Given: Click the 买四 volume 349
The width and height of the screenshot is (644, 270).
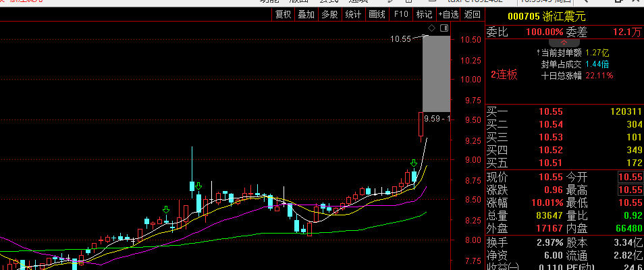Looking at the screenshot, I should (634, 150).
